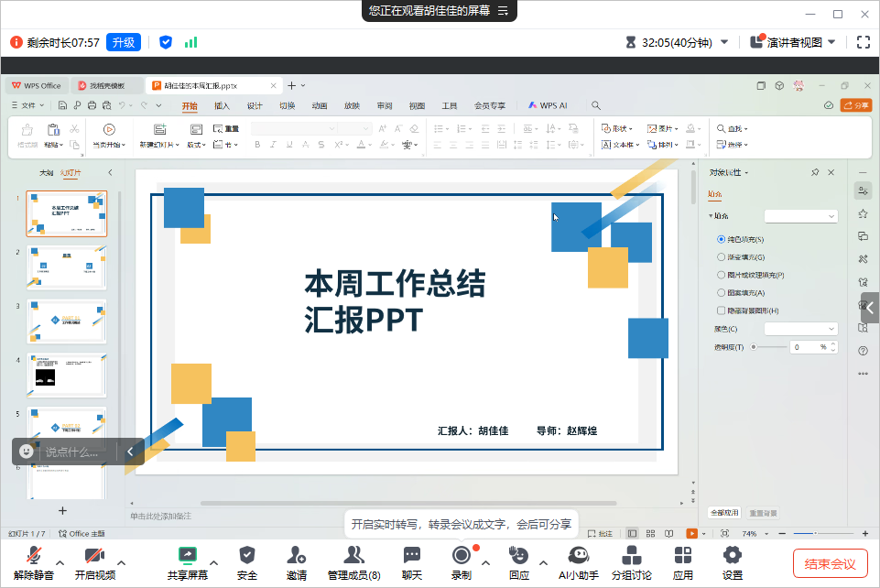Screen dimensions: 880x588
Task: Open the 应用 apps panel
Action: coord(683,563)
